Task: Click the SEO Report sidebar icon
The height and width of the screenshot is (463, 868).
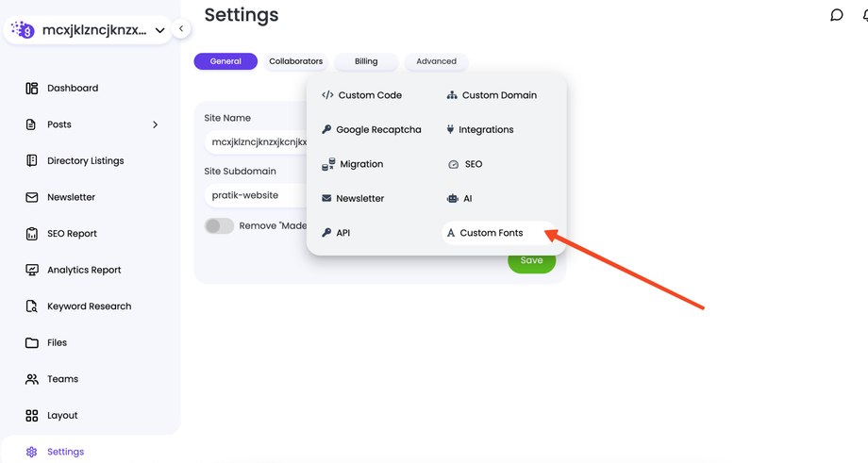Action: tap(32, 234)
